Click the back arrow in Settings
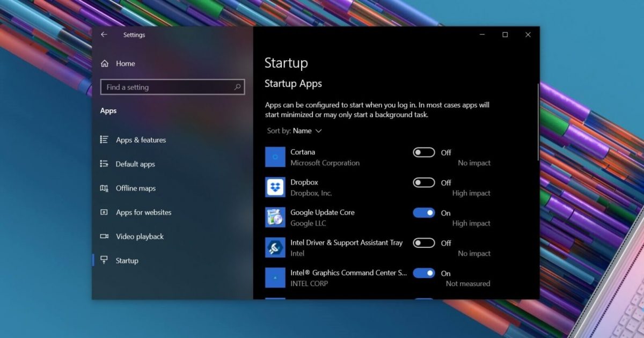Viewport: 644px width, 338px height. (104, 35)
